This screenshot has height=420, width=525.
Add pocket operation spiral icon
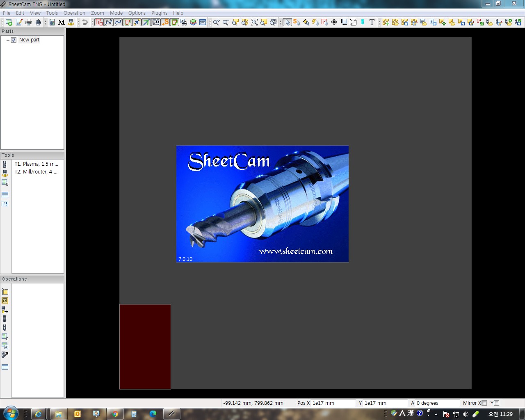click(5, 301)
